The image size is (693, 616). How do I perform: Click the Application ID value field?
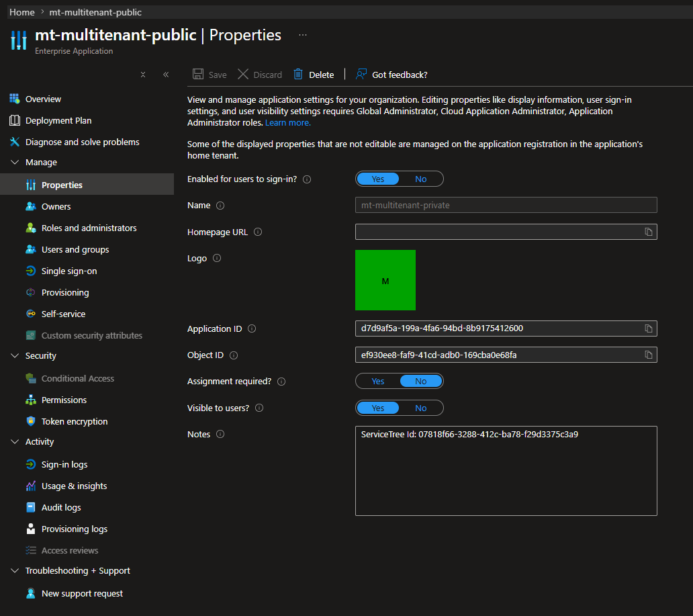coord(506,328)
